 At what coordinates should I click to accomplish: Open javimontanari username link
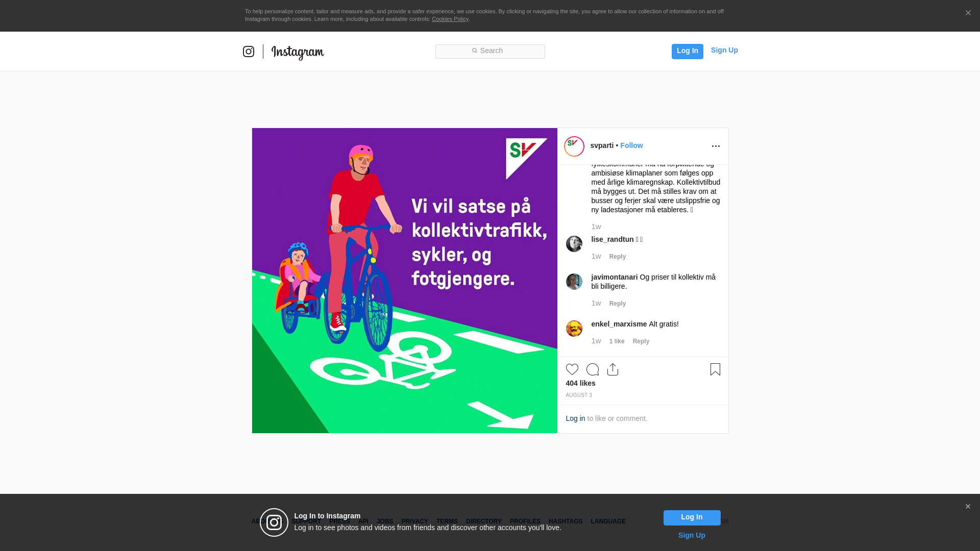[x=615, y=277]
